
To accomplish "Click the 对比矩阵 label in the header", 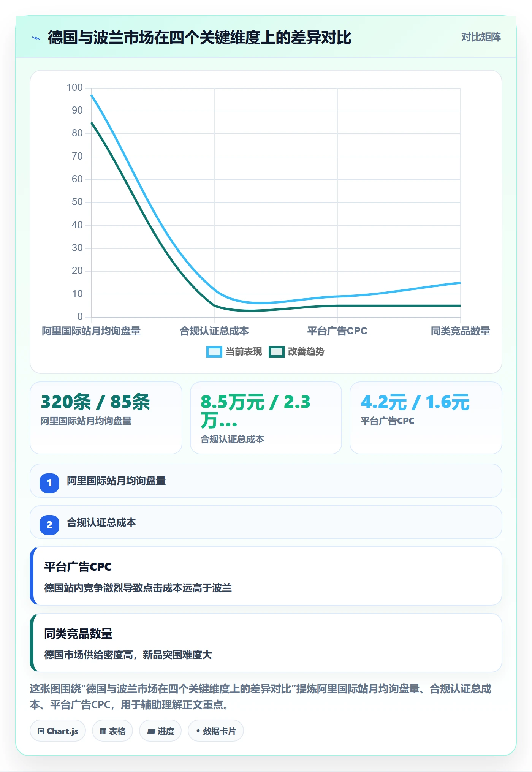I will (x=481, y=37).
